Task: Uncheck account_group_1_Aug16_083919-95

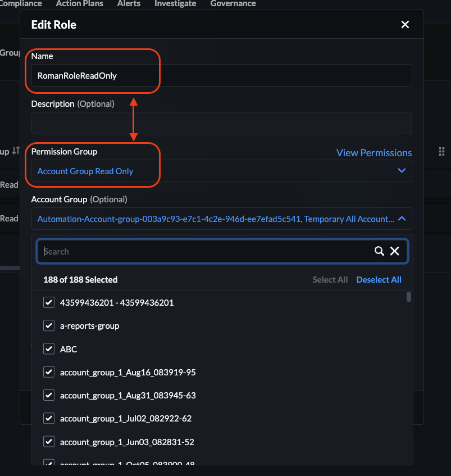Action: 49,372
